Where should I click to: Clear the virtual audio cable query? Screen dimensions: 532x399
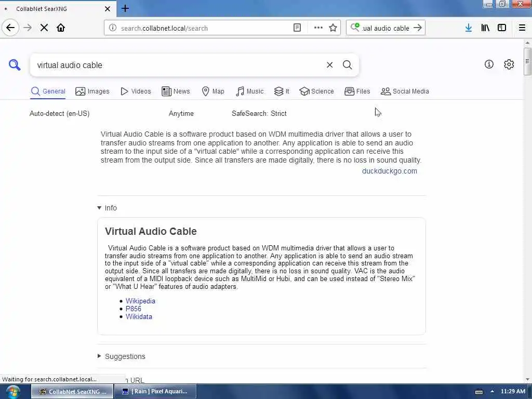click(329, 65)
